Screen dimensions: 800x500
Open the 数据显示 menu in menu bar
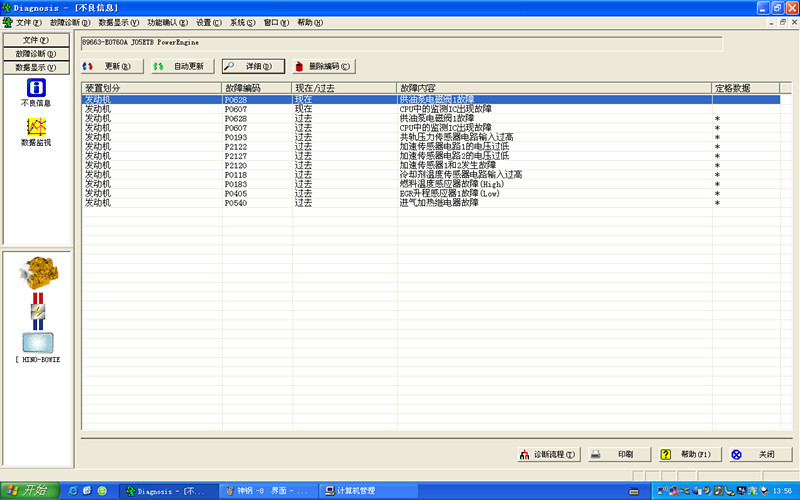(x=118, y=22)
